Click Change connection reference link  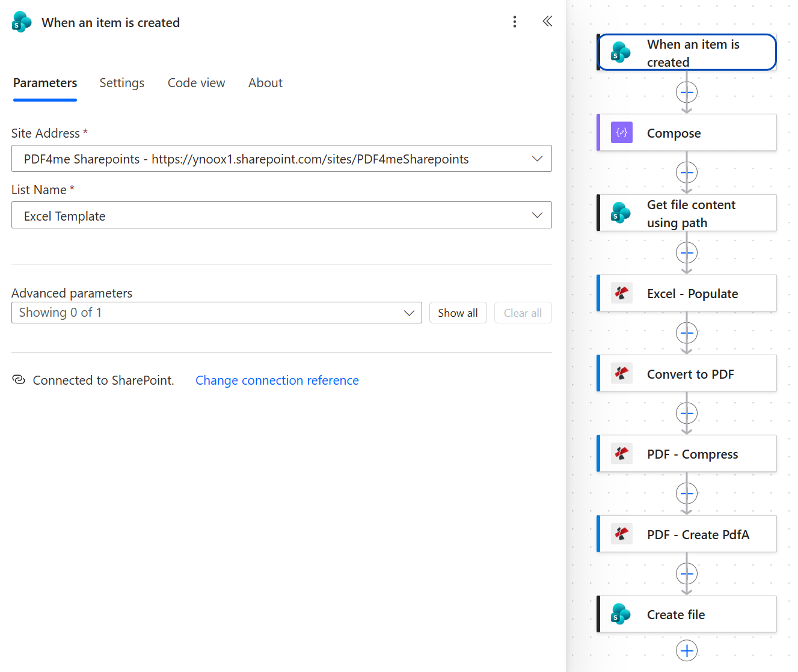(x=277, y=380)
